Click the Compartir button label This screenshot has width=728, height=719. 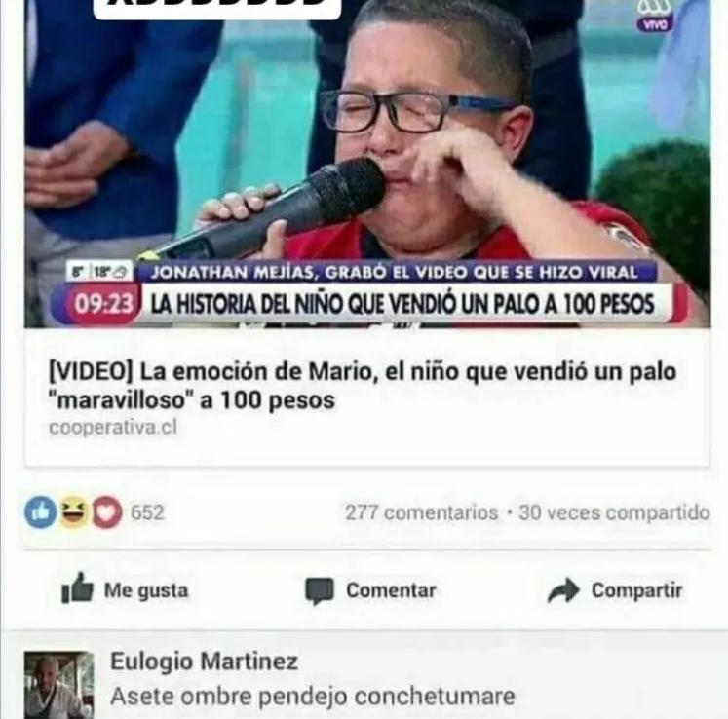[x=637, y=590]
